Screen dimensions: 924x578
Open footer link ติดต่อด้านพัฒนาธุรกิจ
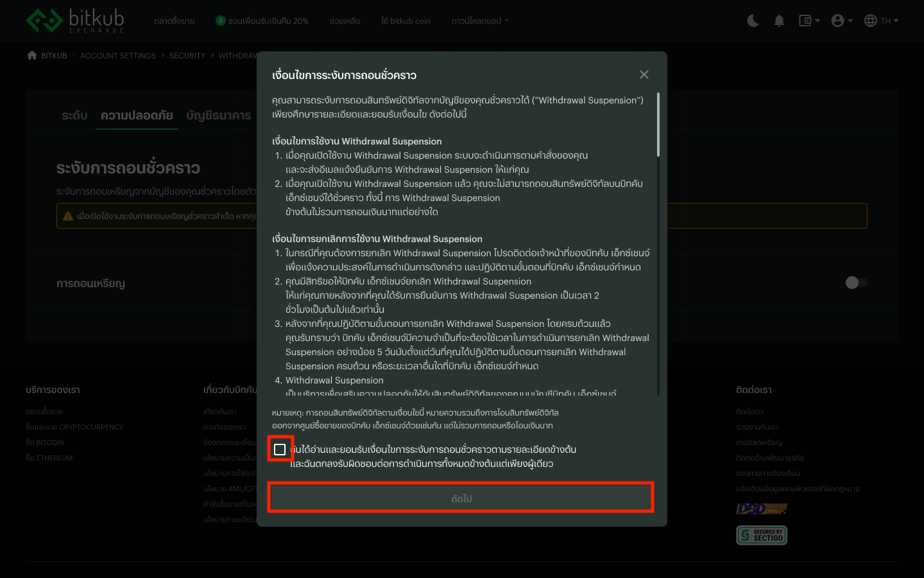[x=770, y=458]
